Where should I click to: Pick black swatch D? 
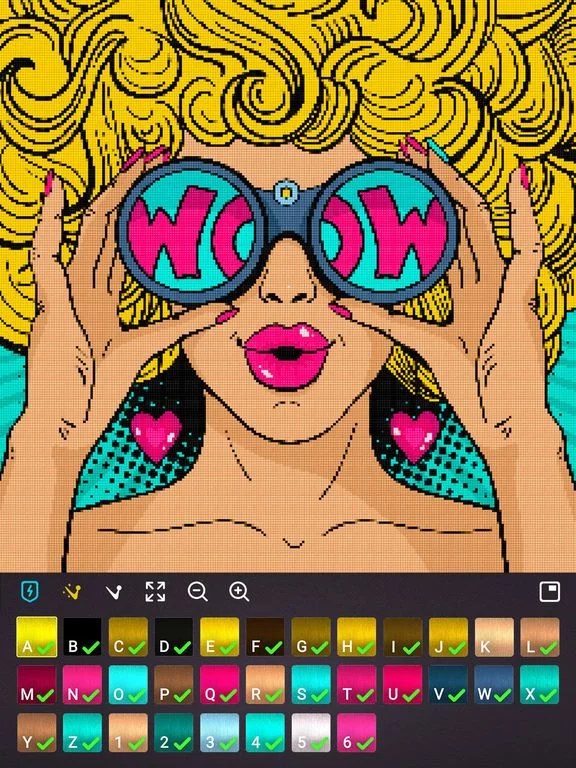tap(174, 637)
